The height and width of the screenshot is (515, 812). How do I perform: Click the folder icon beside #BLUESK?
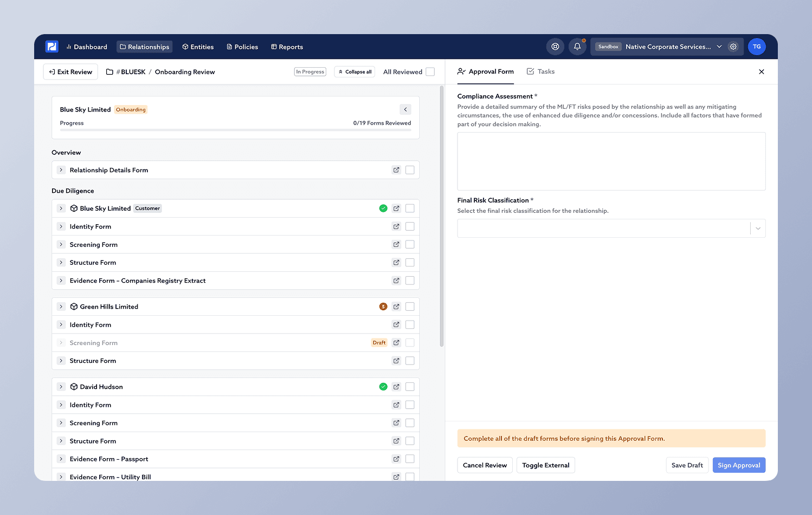click(109, 72)
